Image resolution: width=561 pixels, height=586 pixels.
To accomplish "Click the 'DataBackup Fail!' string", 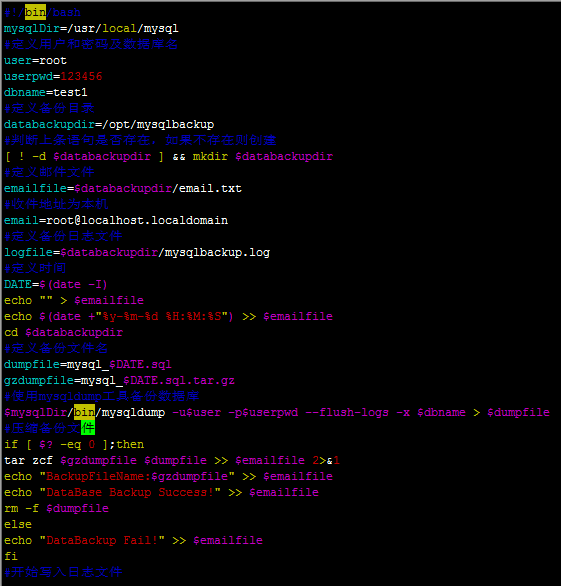I will pyautogui.click(x=102, y=540).
